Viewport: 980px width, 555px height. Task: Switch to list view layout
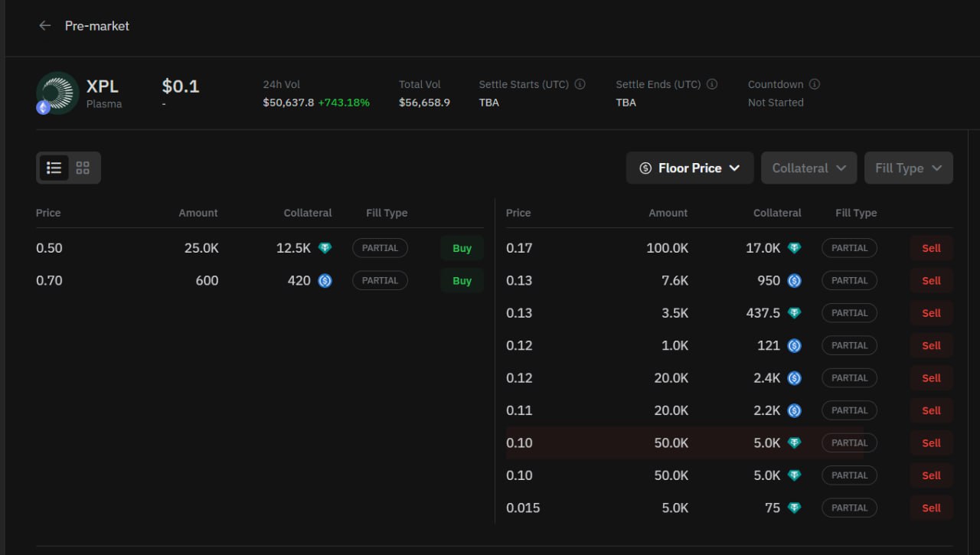pos(54,168)
